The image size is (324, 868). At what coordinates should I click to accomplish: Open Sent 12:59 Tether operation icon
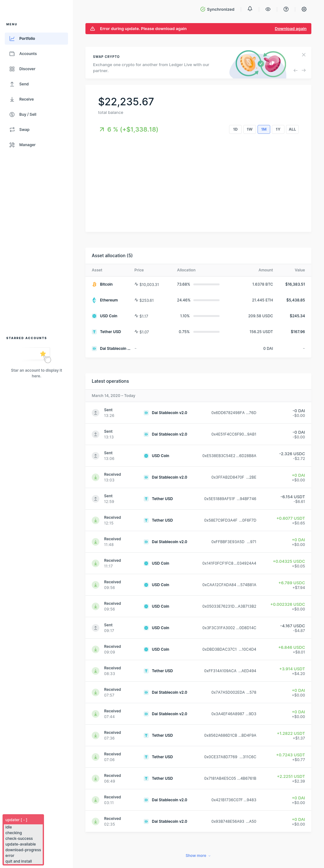96,499
